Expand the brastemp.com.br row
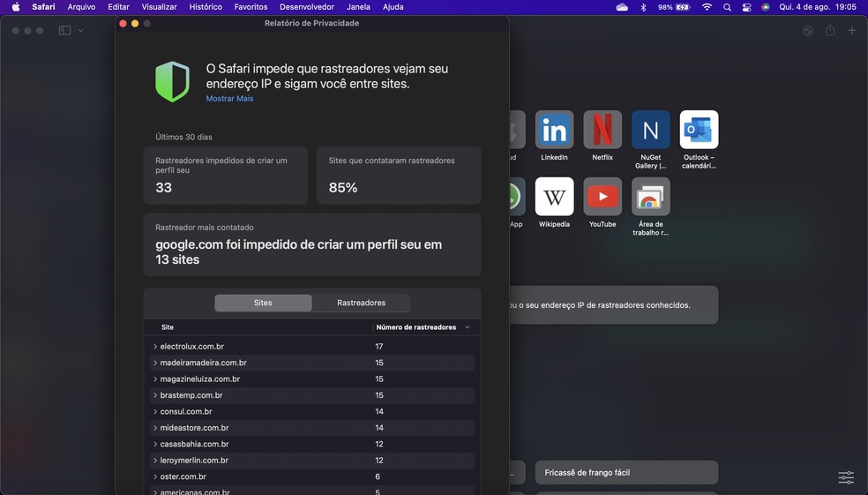Screen dimensions: 868x495 point(155,395)
